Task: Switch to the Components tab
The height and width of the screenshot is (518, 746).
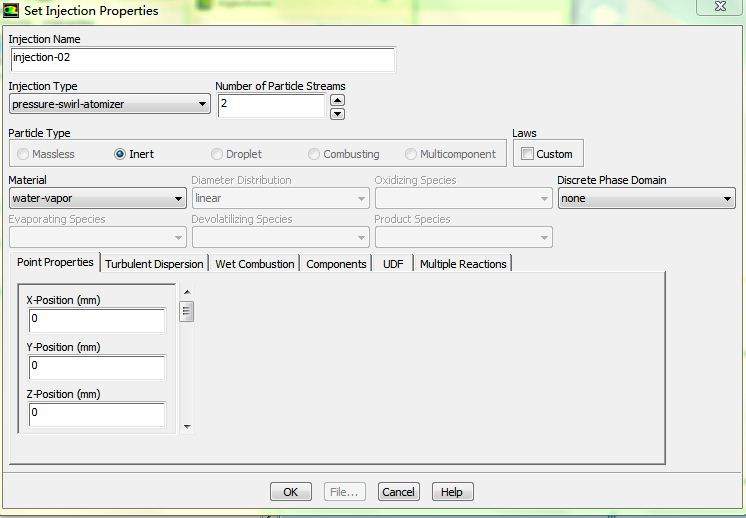Action: 336,264
